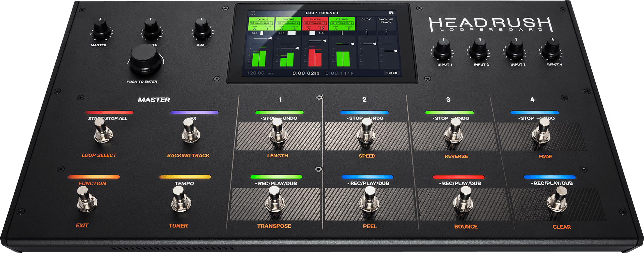Viewport: 644px width, 253px height.
Task: Tap the LOOP FOREVER title on the display
Action: point(322,13)
